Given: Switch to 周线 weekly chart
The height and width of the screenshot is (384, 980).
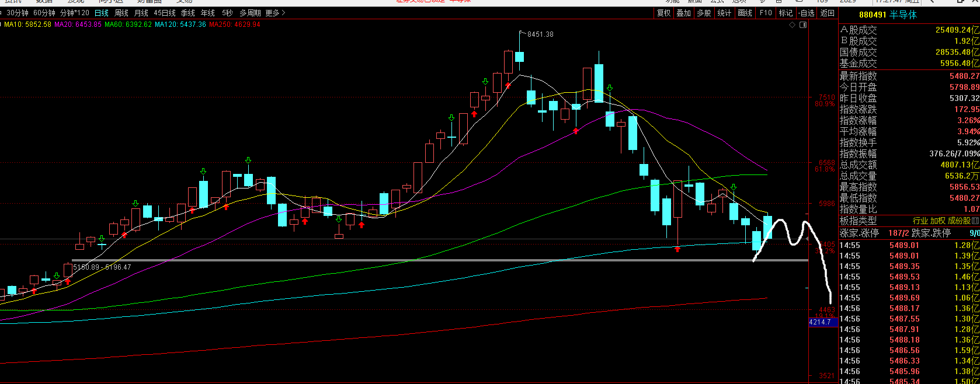Looking at the screenshot, I should [121, 13].
